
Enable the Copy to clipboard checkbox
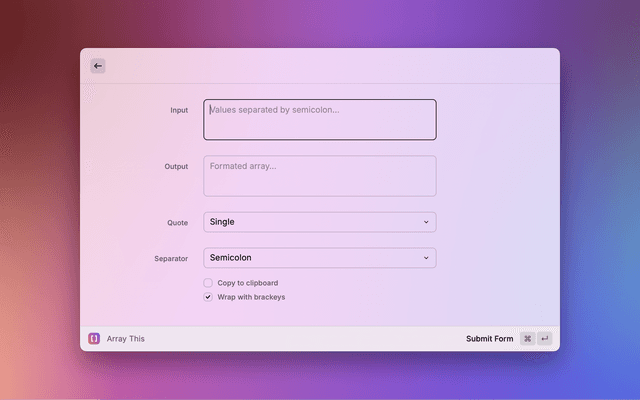[208, 283]
